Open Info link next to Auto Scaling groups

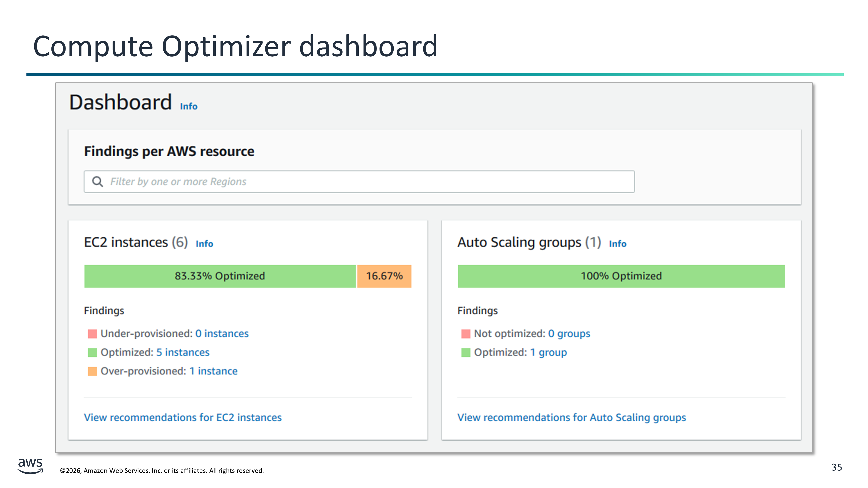point(617,244)
